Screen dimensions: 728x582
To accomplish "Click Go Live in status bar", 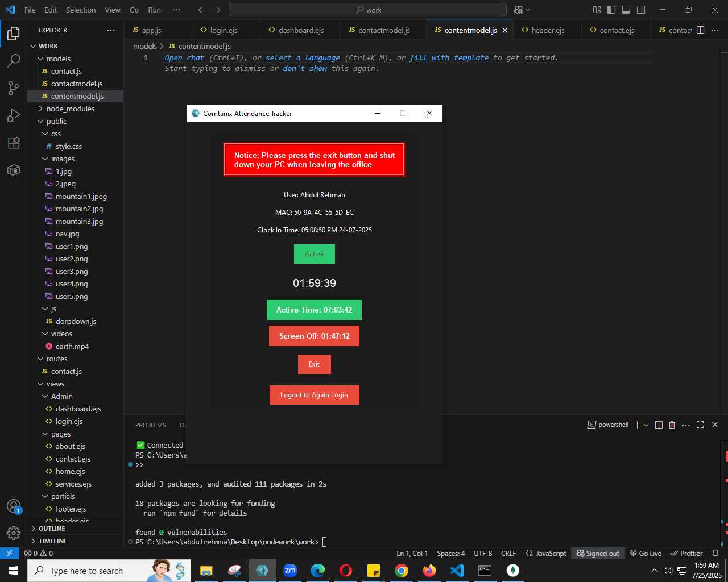I will click(x=646, y=553).
